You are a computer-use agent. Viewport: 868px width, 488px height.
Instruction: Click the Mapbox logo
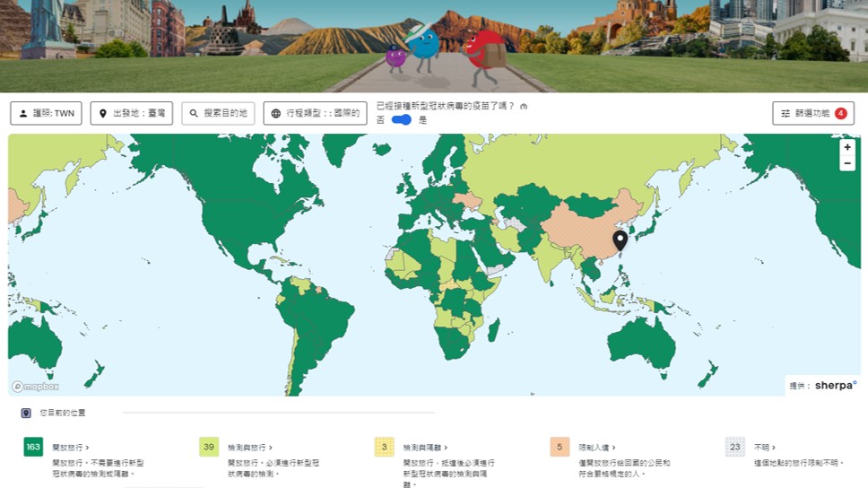click(x=36, y=386)
